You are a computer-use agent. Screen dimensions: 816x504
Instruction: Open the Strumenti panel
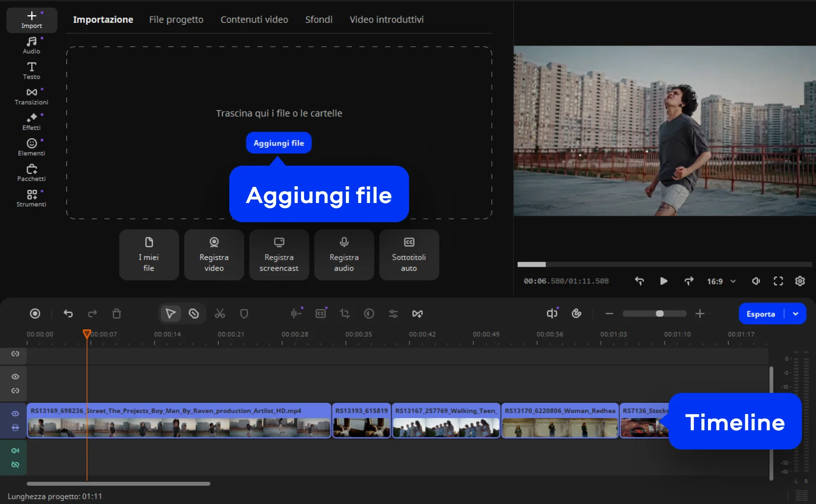[x=31, y=198]
